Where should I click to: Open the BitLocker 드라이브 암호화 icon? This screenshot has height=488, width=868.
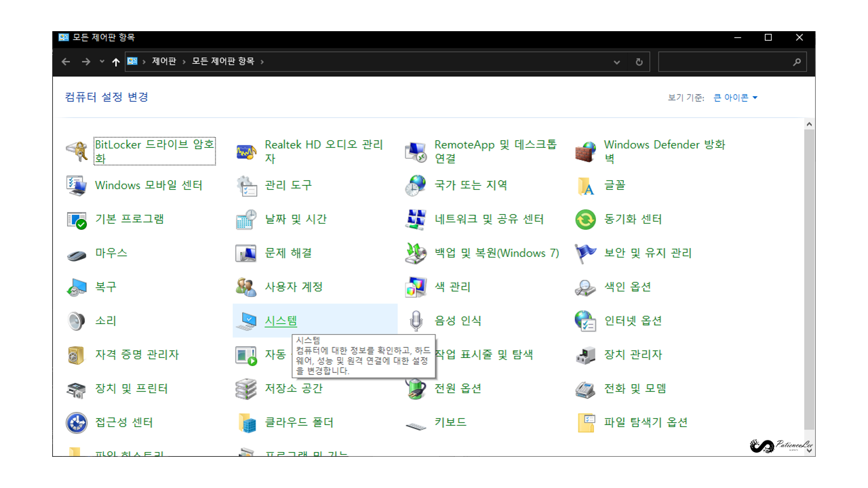tap(77, 152)
